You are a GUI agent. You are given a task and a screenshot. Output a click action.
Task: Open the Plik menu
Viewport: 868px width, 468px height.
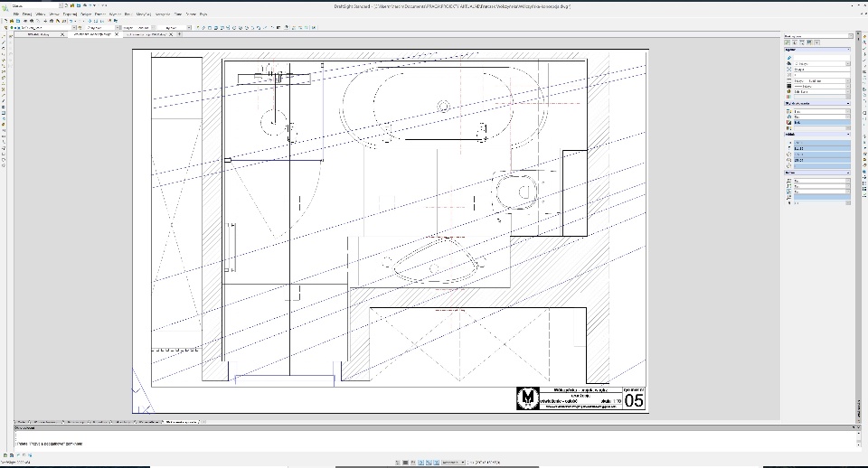(16, 14)
